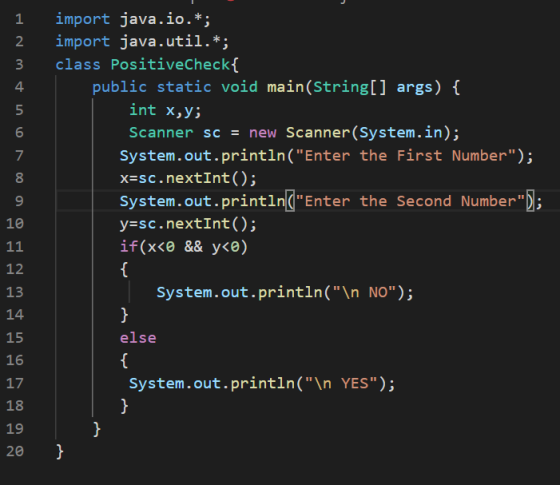This screenshot has height=485, width=560.
Task: Click 'Scanner' type name starting line 6
Action: [161, 133]
